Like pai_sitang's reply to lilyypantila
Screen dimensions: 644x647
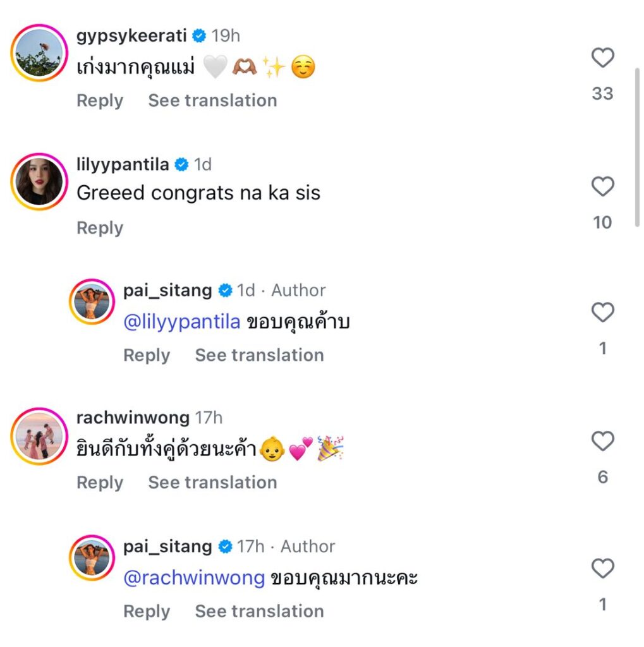pos(602,313)
